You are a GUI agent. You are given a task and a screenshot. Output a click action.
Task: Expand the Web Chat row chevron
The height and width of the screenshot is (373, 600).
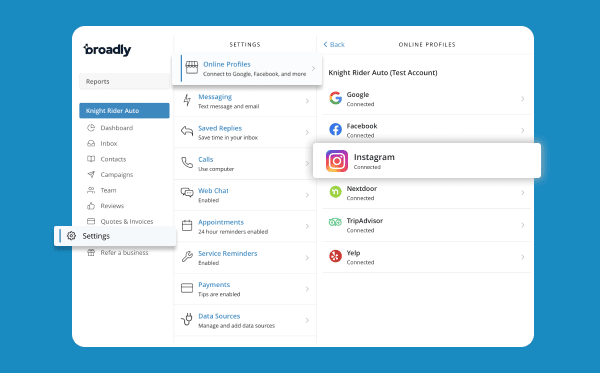pos(307,195)
